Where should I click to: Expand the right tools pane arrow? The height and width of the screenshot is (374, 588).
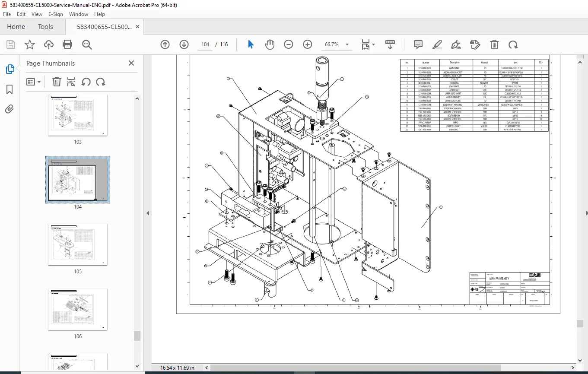tap(586, 213)
